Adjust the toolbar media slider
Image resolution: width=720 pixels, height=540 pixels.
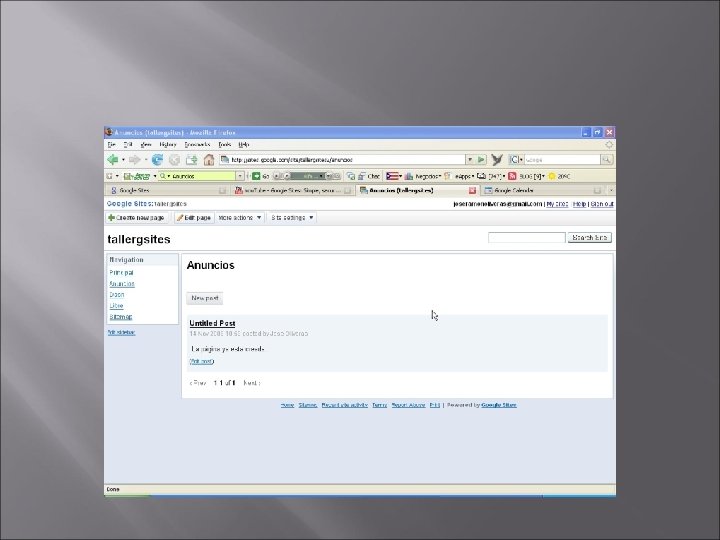click(x=305, y=176)
